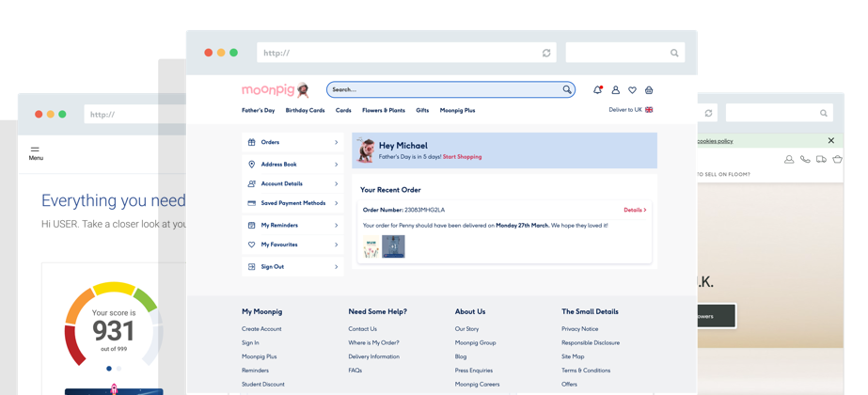868x395 pixels.
Task: Click Where is My Order? link
Action: (373, 343)
